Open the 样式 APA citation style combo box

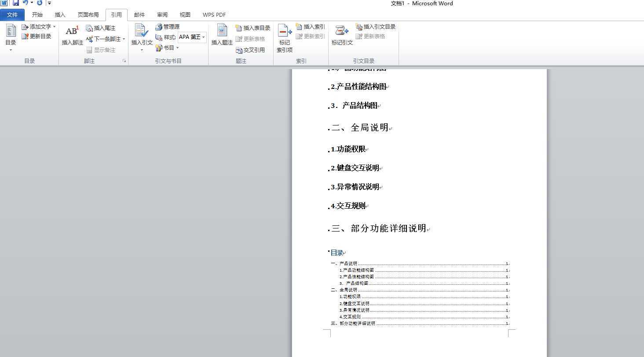192,37
